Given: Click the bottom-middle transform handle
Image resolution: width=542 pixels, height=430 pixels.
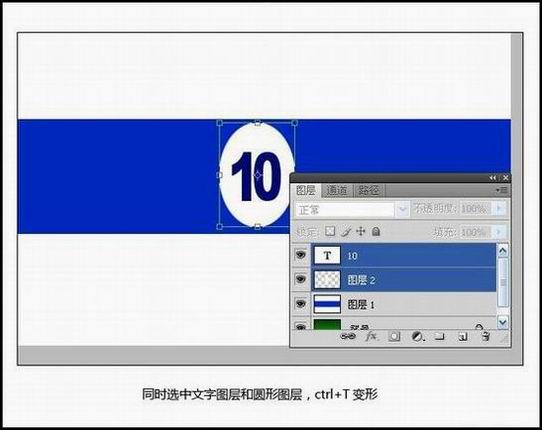Looking at the screenshot, I should click(x=258, y=227).
